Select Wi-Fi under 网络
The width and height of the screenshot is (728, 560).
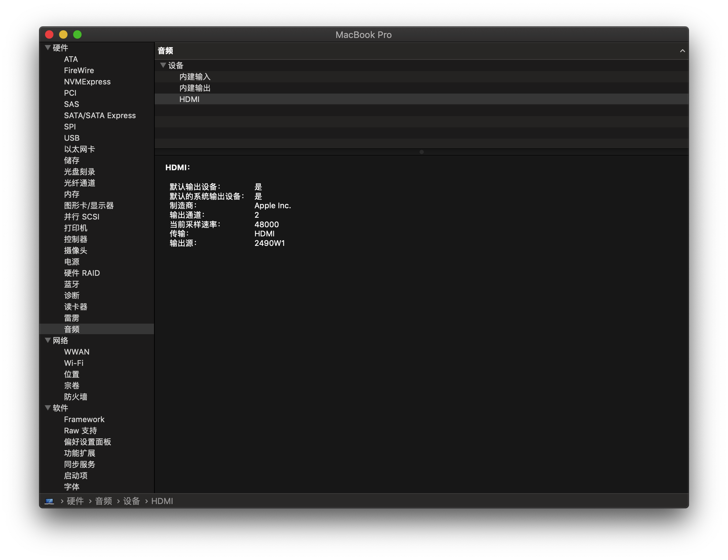click(x=74, y=363)
